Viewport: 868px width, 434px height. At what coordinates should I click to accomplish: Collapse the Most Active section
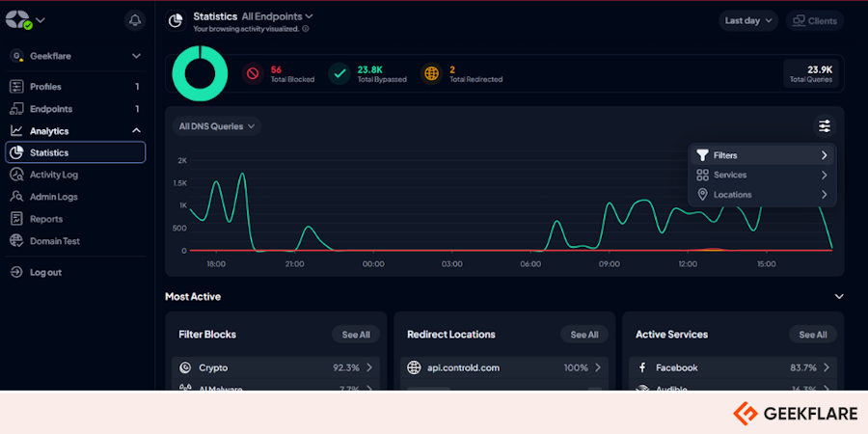click(x=839, y=297)
